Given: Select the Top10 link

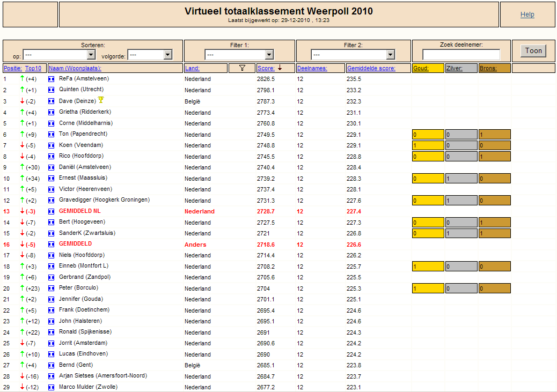Looking at the screenshot, I should 33,68.
